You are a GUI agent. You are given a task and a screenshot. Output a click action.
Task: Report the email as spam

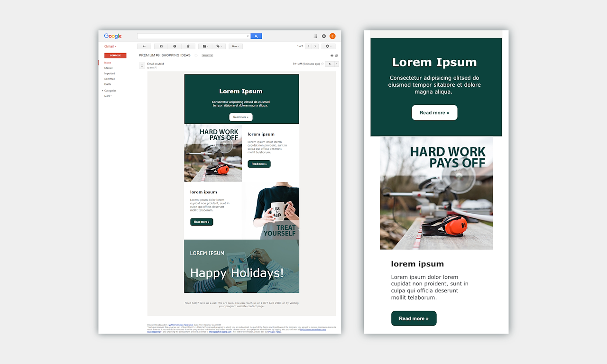coord(175,46)
